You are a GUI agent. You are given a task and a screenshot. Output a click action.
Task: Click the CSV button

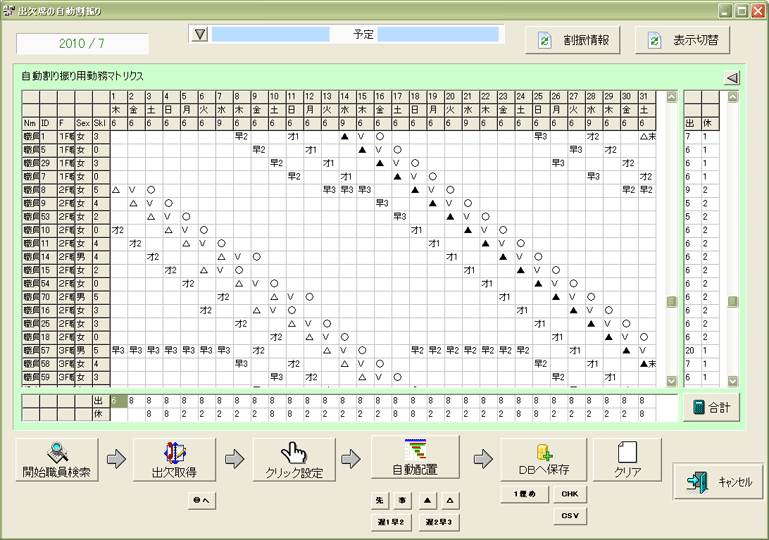point(570,516)
